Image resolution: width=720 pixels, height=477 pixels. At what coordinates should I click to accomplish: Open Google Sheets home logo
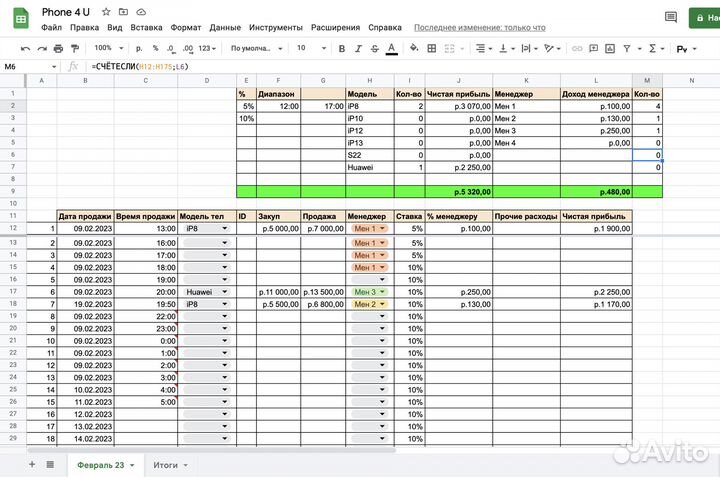pyautogui.click(x=21, y=19)
